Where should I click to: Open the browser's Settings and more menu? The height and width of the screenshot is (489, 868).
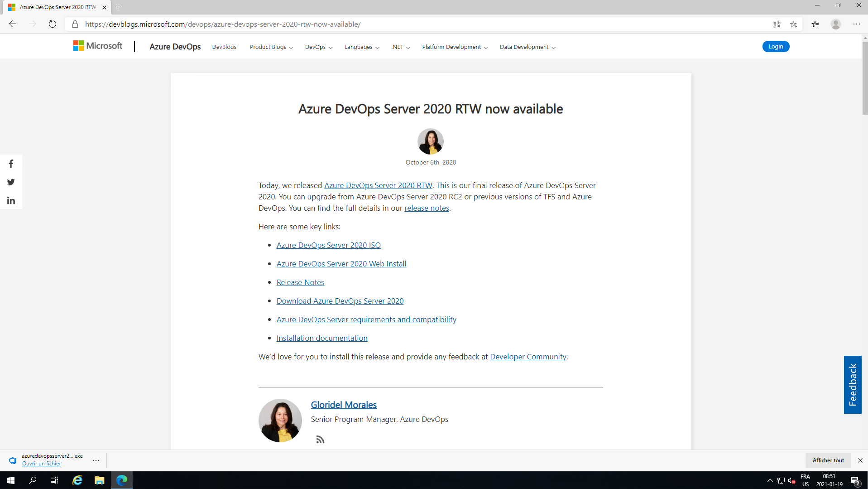click(x=856, y=24)
